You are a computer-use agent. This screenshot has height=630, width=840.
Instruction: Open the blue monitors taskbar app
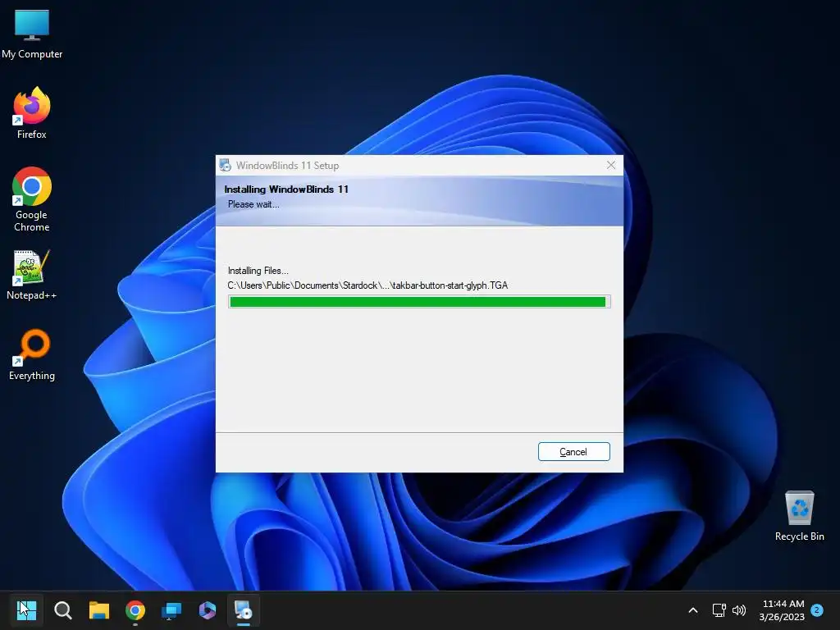pyautogui.click(x=171, y=609)
